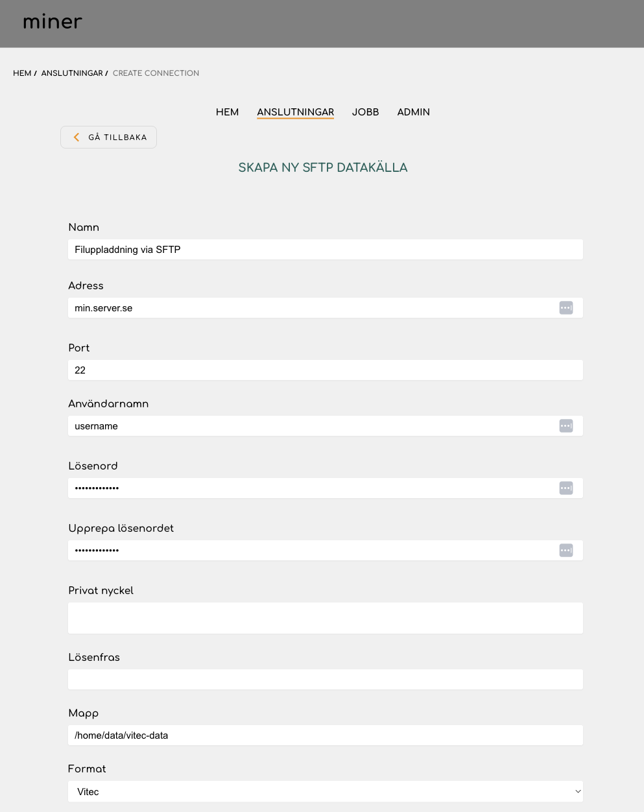
Task: Click the password manager icon in Lösenord field
Action: tap(566, 488)
